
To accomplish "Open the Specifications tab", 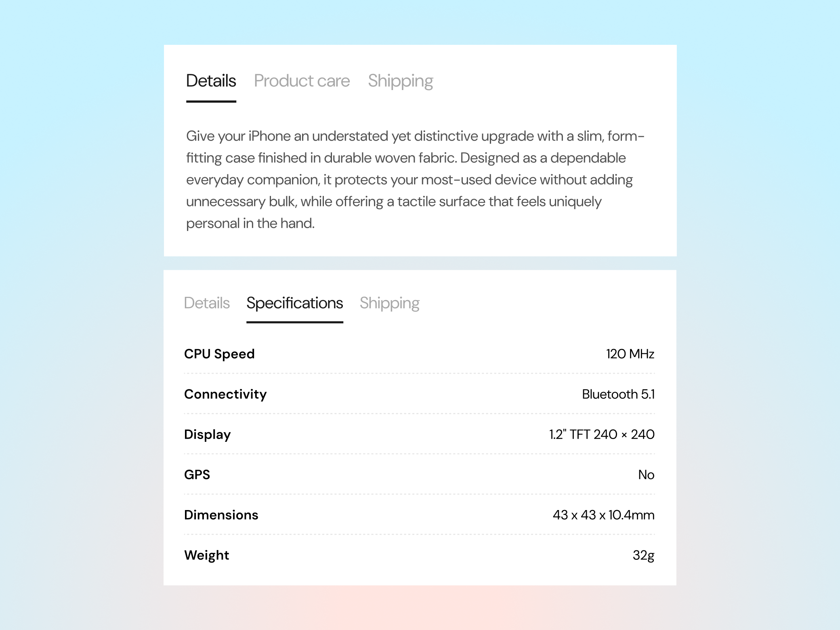I will (x=294, y=303).
